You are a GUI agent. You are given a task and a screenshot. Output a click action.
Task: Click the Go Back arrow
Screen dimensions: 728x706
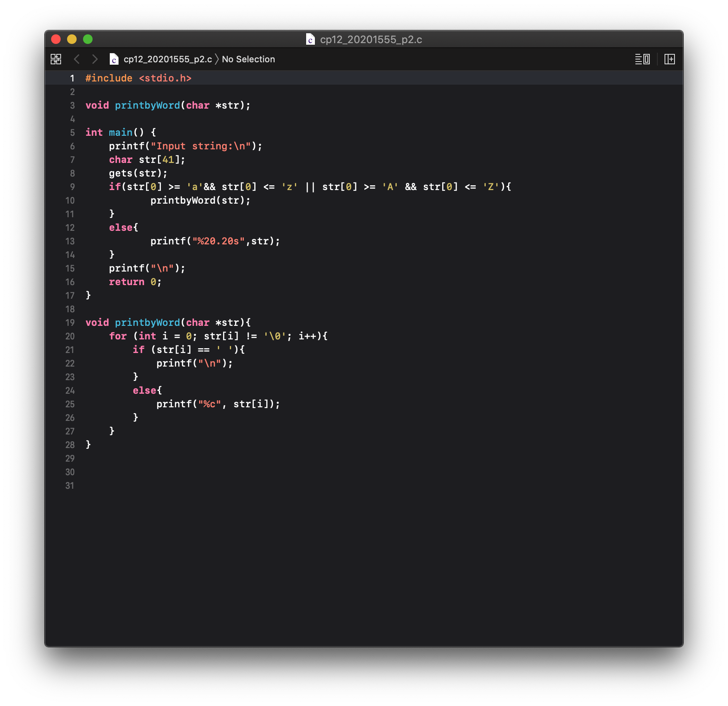77,59
